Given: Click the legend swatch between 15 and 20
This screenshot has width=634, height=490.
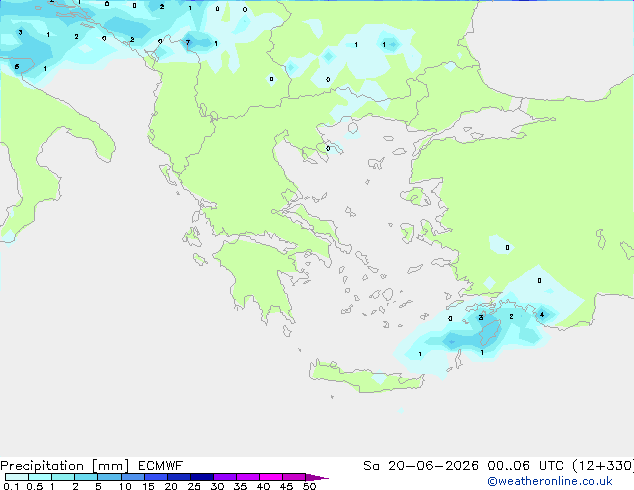Looking at the screenshot, I should coord(156,477).
